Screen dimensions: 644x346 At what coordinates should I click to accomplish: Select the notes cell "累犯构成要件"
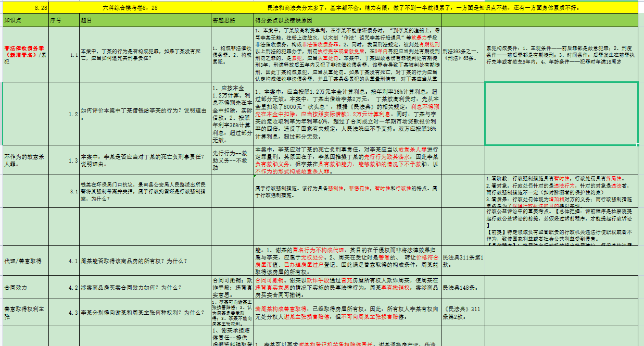[x=561, y=55]
